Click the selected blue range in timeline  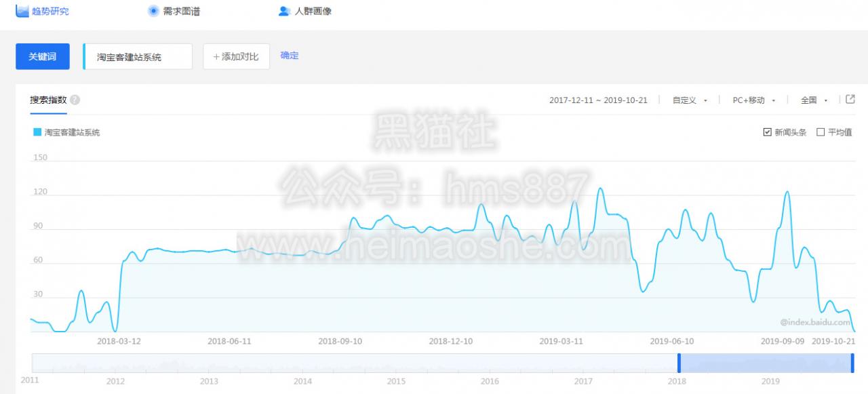point(766,363)
